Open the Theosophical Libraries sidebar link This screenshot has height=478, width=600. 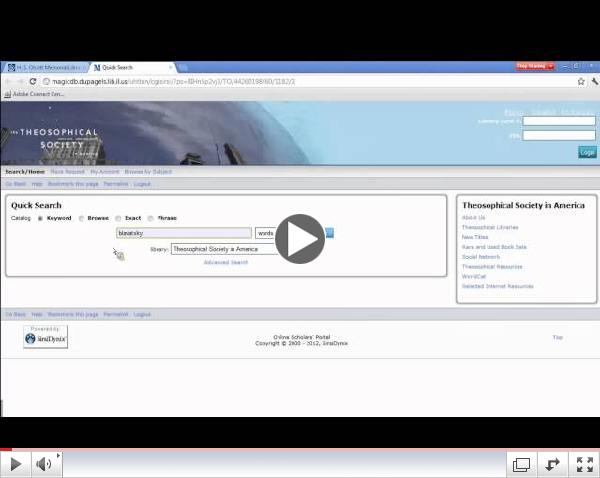coord(490,227)
